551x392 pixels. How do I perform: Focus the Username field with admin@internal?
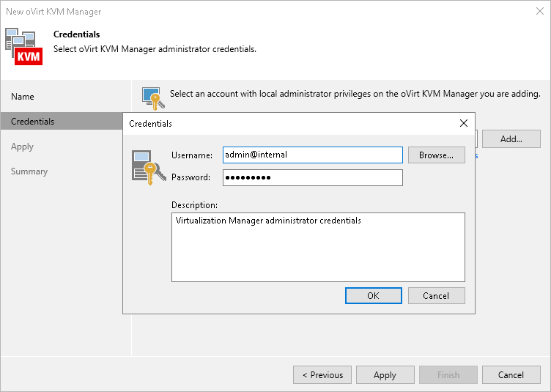(x=312, y=155)
